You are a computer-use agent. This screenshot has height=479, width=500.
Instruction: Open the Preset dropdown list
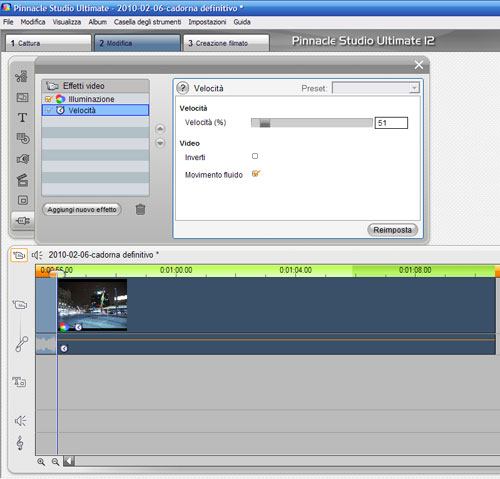(376, 88)
